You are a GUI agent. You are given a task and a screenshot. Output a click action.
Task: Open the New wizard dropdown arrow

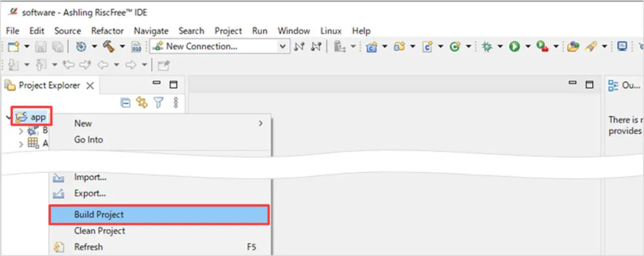[x=27, y=47]
